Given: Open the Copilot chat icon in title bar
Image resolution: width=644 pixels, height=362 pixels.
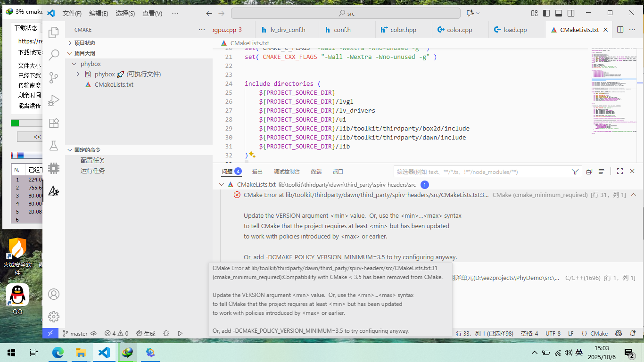Looking at the screenshot, I should 470,13.
